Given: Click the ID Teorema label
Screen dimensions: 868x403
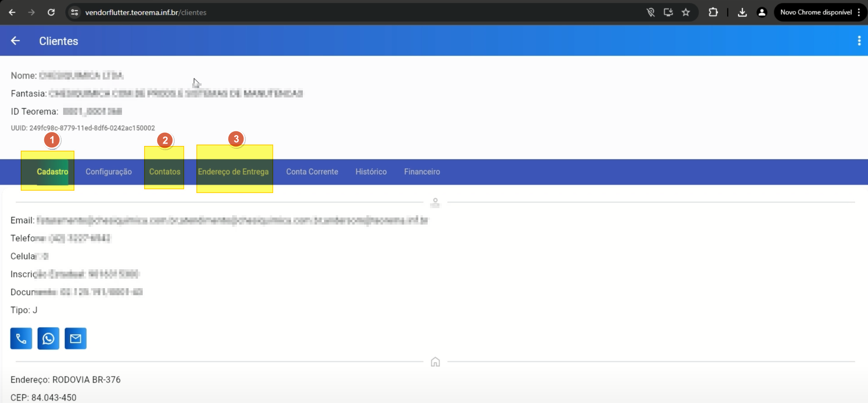Looking at the screenshot, I should pos(34,112).
